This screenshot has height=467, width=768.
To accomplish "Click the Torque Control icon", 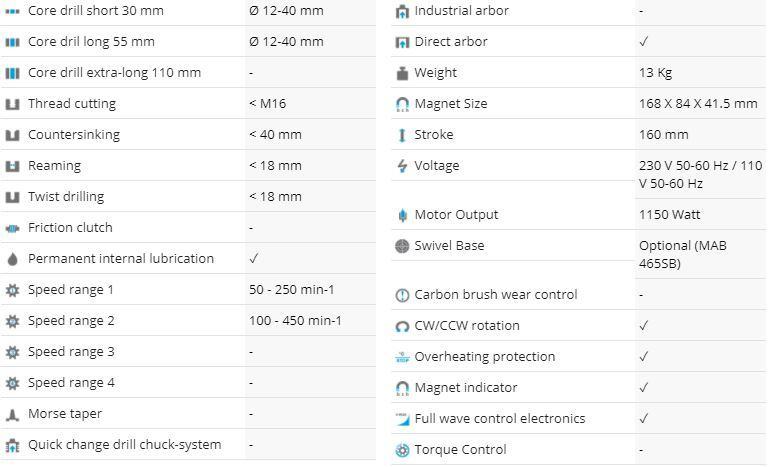I will 402,450.
